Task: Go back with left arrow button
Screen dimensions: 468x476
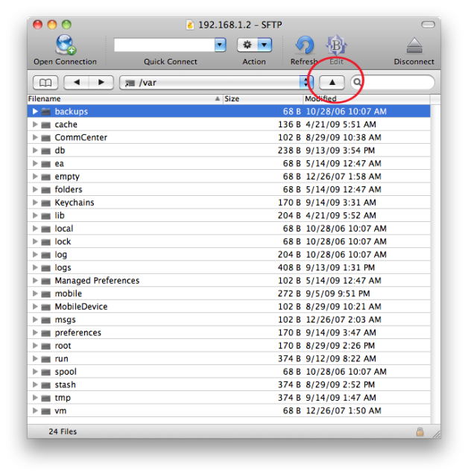Action: click(x=77, y=83)
